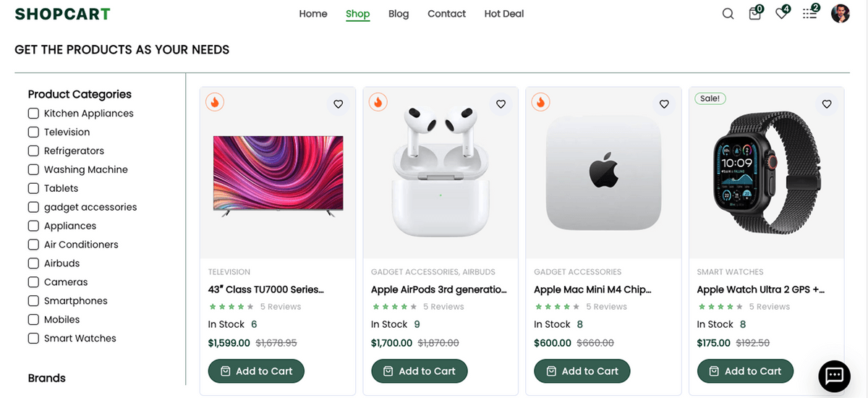Screen dimensions: 868x398
Task: View wishlist via header heart icon
Action: click(781, 14)
